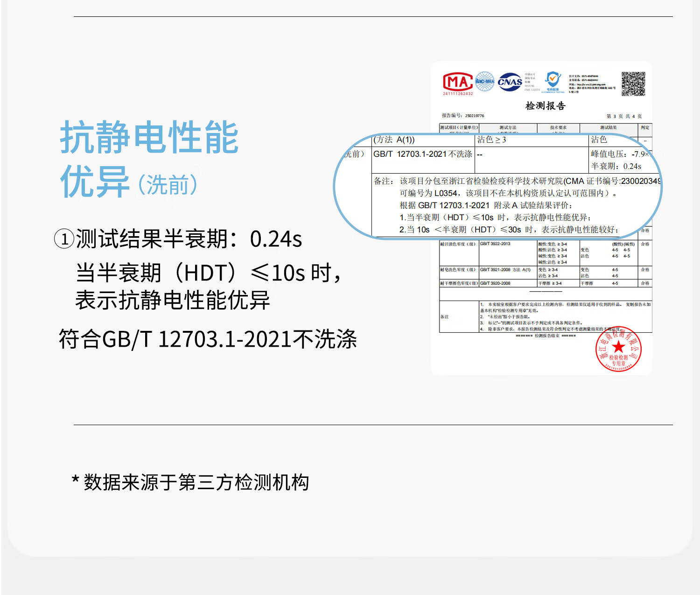This screenshot has width=700, height=595.
Task: Click the (洗前) label beside 优异
Action: (168, 185)
